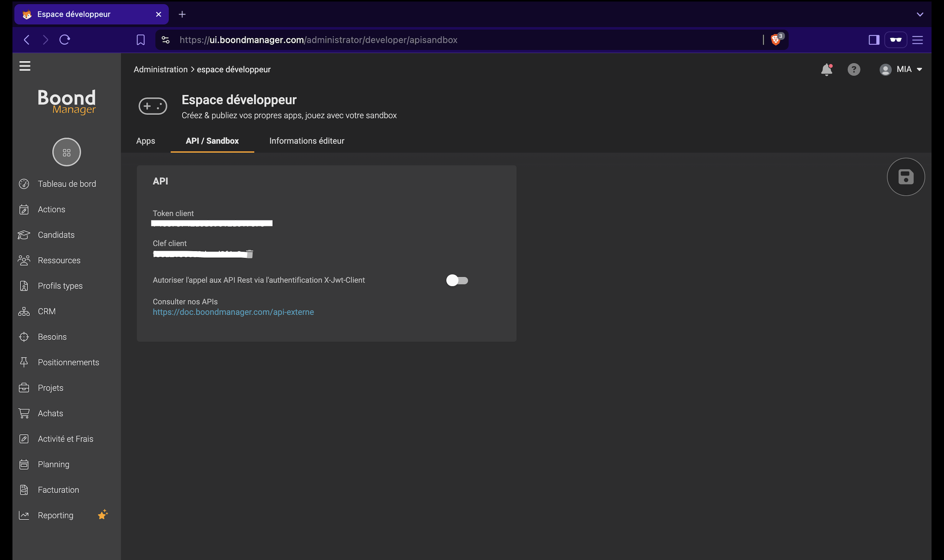Open Planning
The image size is (944, 560).
pyautogui.click(x=54, y=464)
